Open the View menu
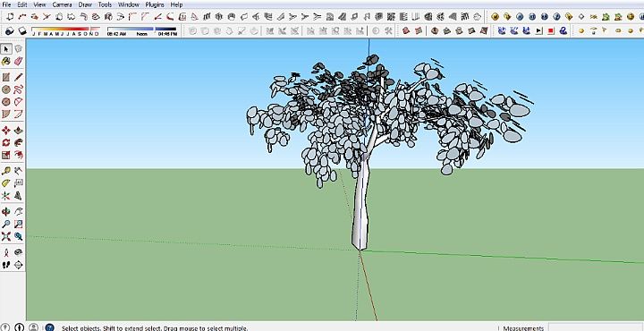The width and height of the screenshot is (644, 331). pyautogui.click(x=39, y=4)
